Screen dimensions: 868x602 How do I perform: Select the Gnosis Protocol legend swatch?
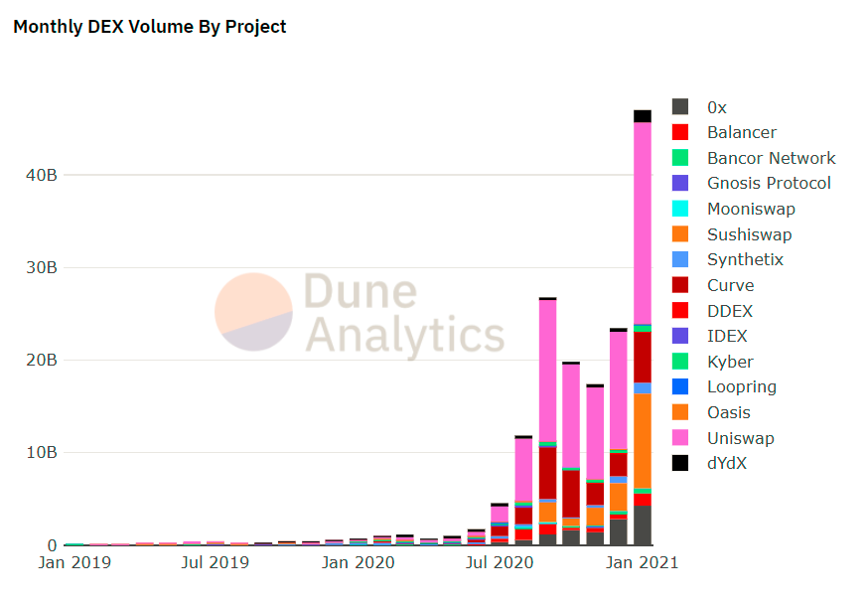pos(679,183)
